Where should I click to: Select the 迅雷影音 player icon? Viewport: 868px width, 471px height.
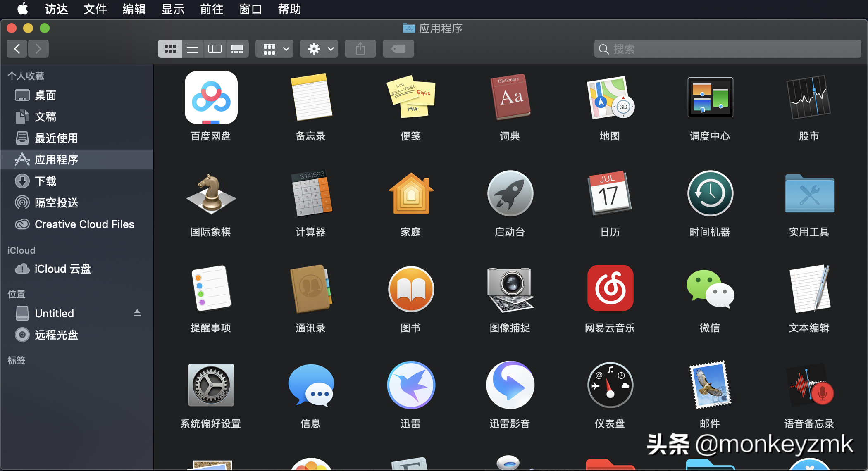(x=510, y=385)
